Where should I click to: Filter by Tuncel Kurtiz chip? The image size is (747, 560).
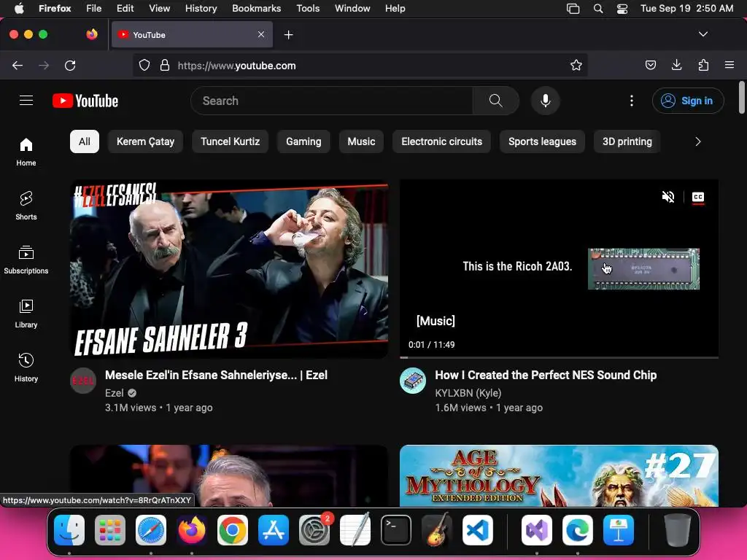click(x=230, y=141)
